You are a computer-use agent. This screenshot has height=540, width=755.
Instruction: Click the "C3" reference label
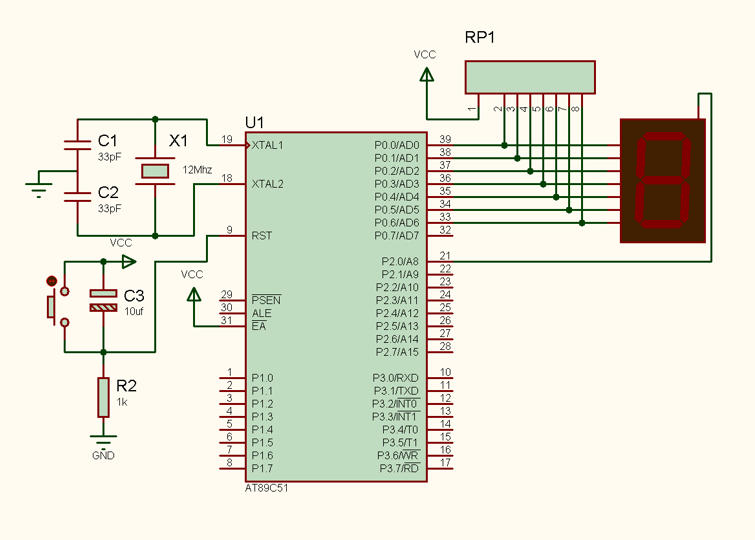coord(134,295)
